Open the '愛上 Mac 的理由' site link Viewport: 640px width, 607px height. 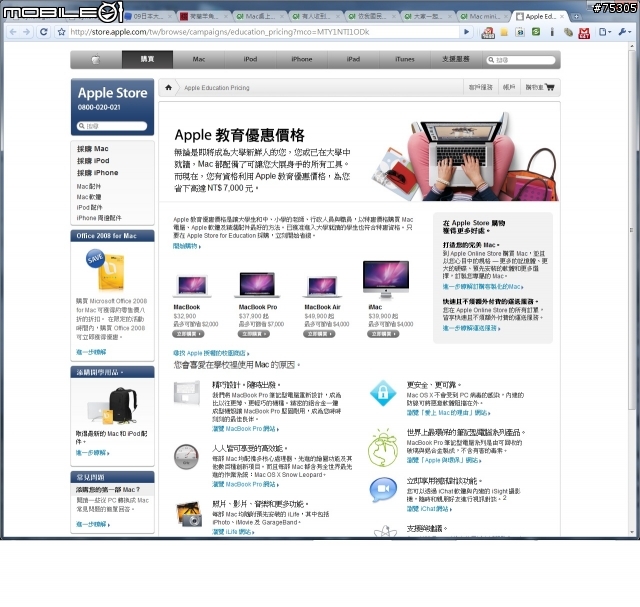click(448, 413)
